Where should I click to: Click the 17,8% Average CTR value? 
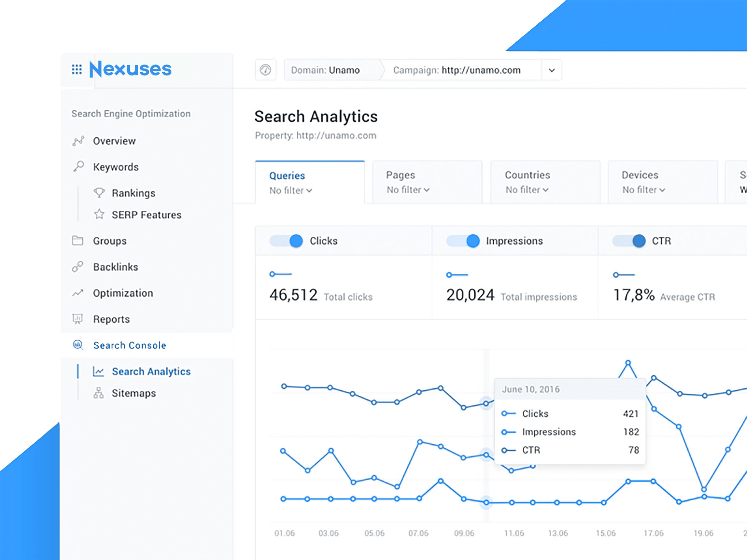(x=634, y=295)
